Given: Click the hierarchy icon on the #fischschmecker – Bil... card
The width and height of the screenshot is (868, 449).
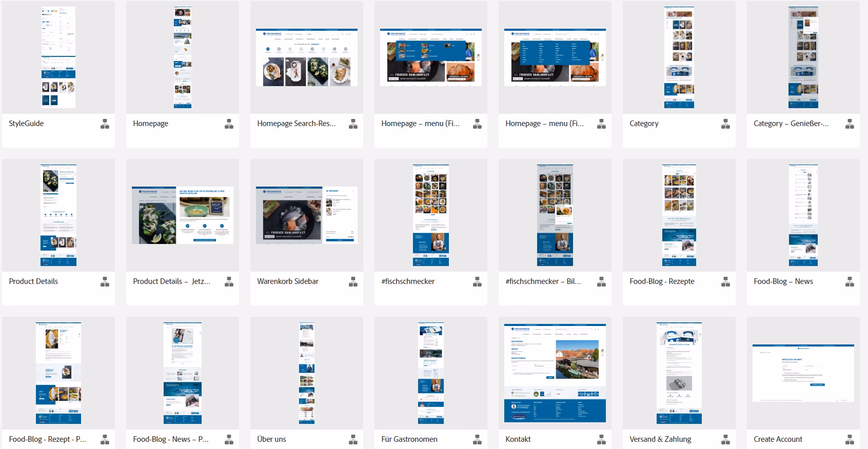Looking at the screenshot, I should point(601,281).
